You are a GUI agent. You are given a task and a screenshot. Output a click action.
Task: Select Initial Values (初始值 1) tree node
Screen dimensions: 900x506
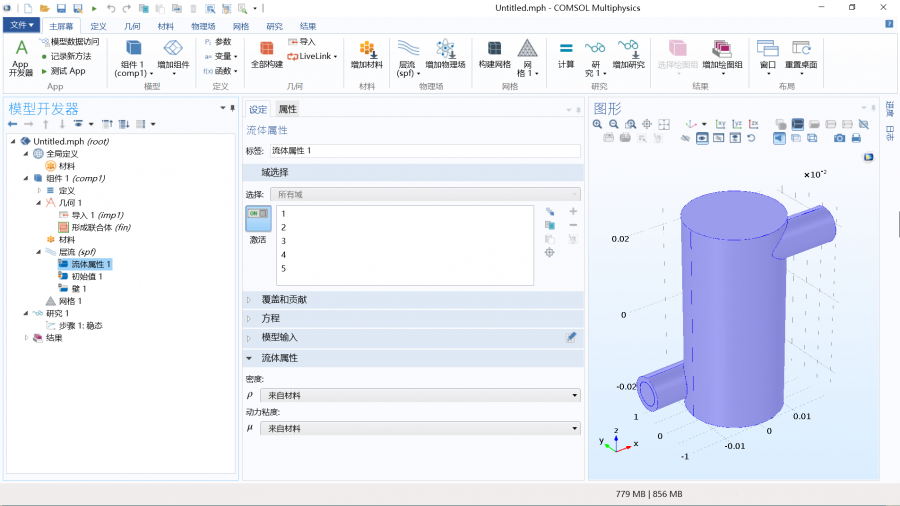point(80,277)
